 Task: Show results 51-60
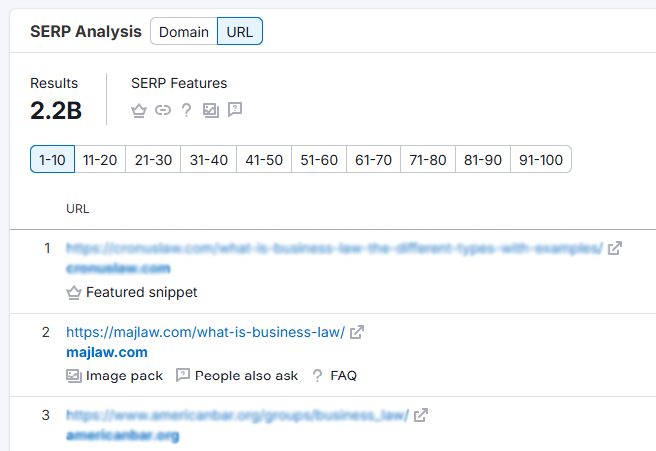(319, 159)
